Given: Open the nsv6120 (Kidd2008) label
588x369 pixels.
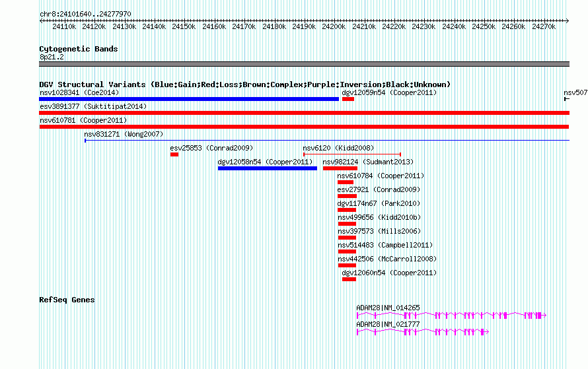Looking at the screenshot, I should 338,148.
